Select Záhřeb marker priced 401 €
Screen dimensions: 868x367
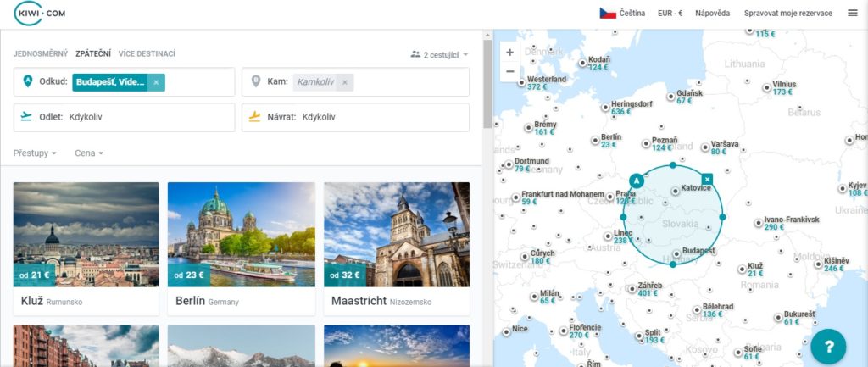pyautogui.click(x=632, y=289)
